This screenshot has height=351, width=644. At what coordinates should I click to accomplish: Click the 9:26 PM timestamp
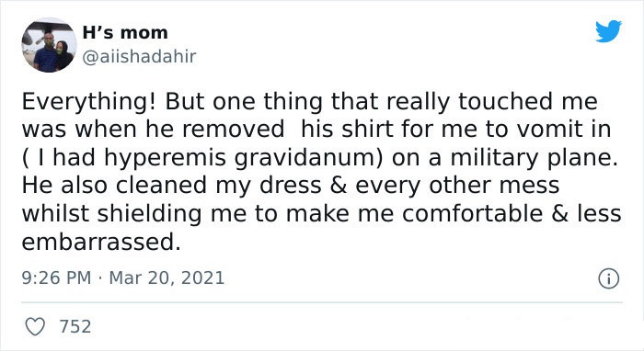coord(56,277)
